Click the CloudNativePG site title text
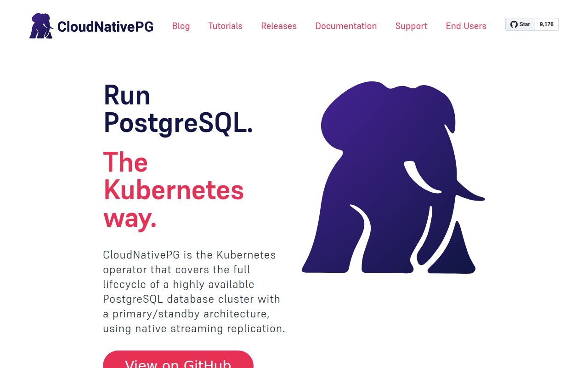This screenshot has height=368, width=588. coord(105,26)
